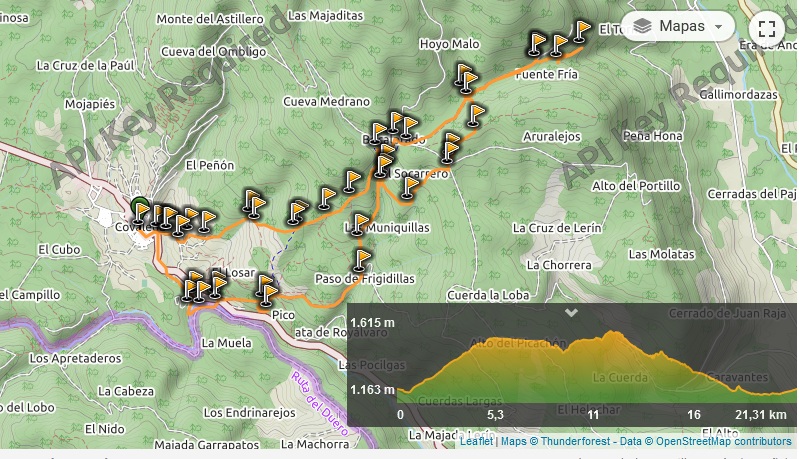
Task: Open the Mapas layer dropdown
Action: [x=678, y=26]
